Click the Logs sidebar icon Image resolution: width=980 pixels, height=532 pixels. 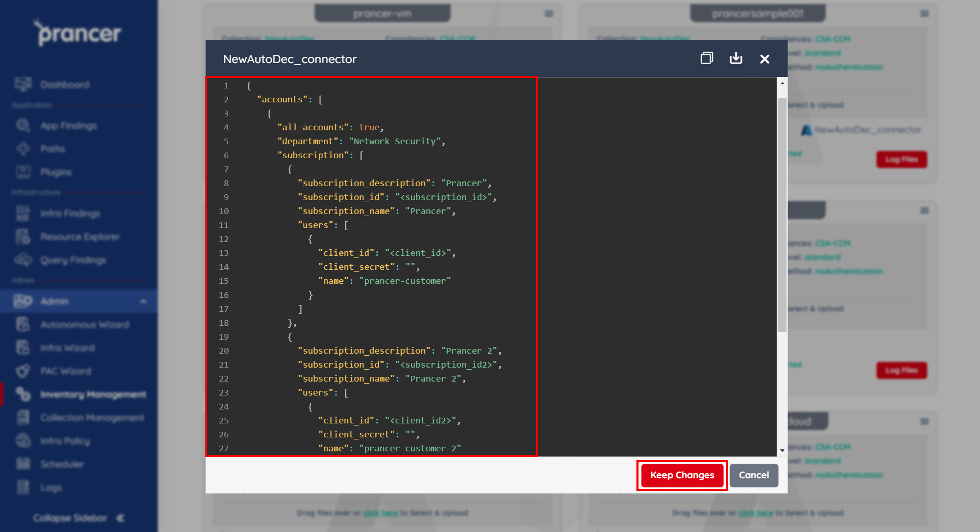pos(23,487)
